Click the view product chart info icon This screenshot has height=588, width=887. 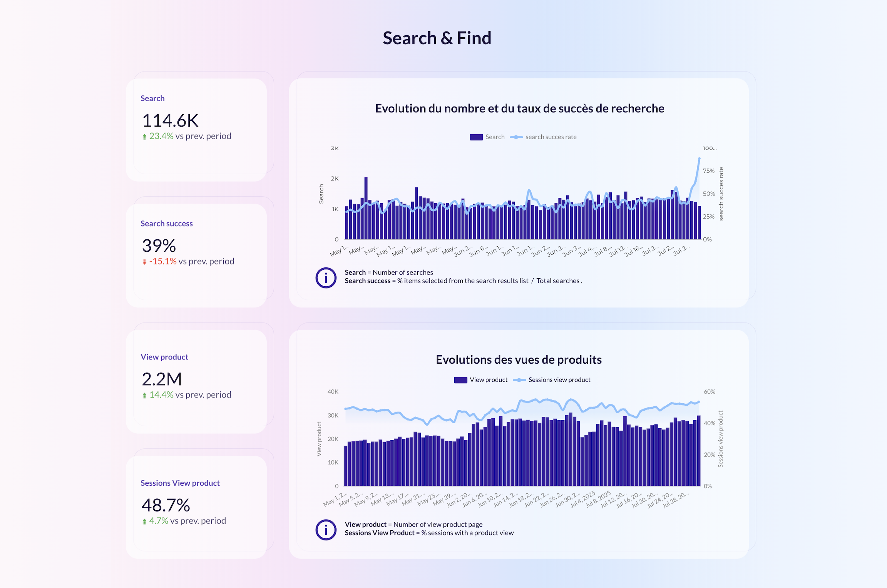pos(326,530)
